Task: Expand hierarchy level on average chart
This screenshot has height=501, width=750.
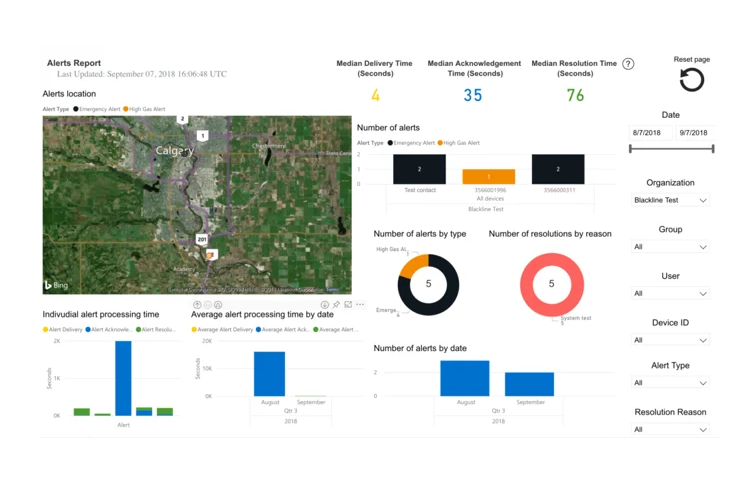Action: point(218,305)
